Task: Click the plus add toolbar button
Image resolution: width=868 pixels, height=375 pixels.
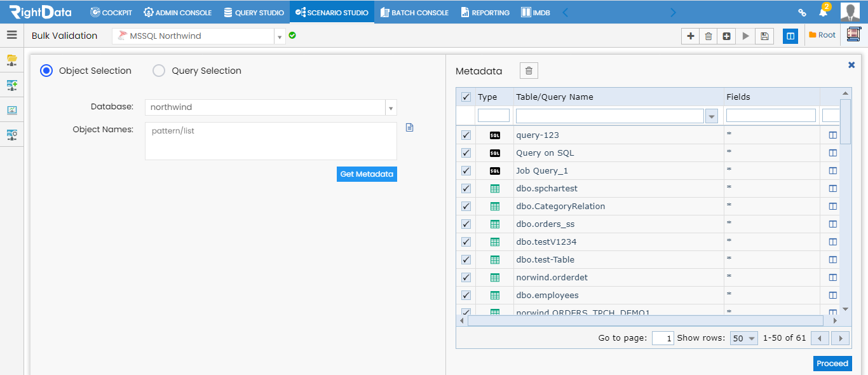Action: [691, 36]
